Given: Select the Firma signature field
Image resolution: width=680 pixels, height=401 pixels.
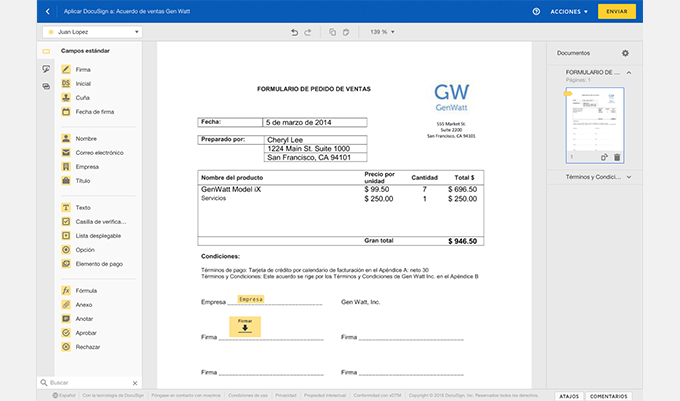Looking at the screenshot, I should pos(82,69).
